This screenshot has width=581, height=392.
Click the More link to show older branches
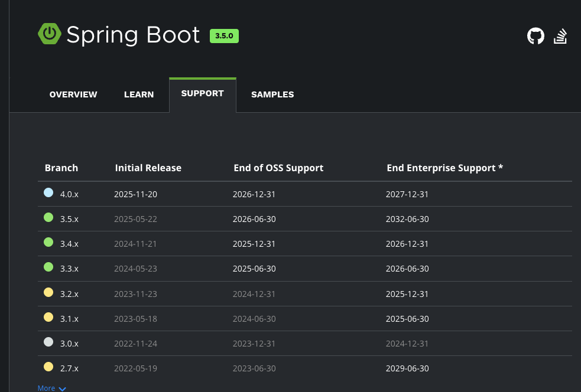(x=45, y=388)
